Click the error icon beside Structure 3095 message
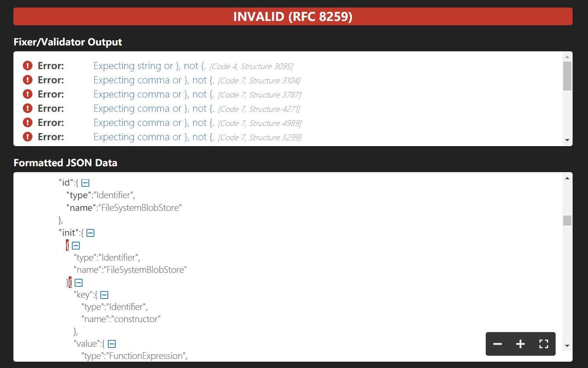Viewport: 588px width, 368px height. [x=27, y=66]
